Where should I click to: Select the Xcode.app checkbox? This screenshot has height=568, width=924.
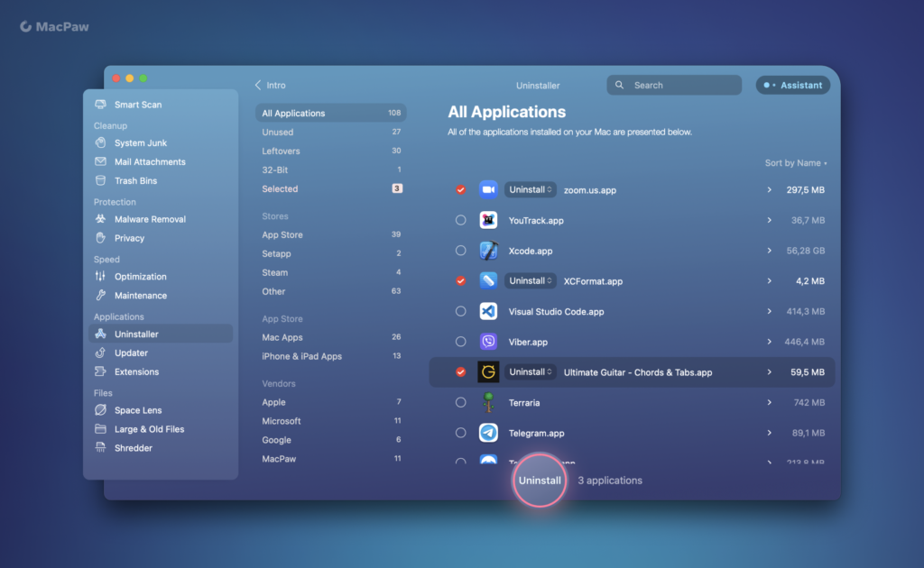point(461,250)
